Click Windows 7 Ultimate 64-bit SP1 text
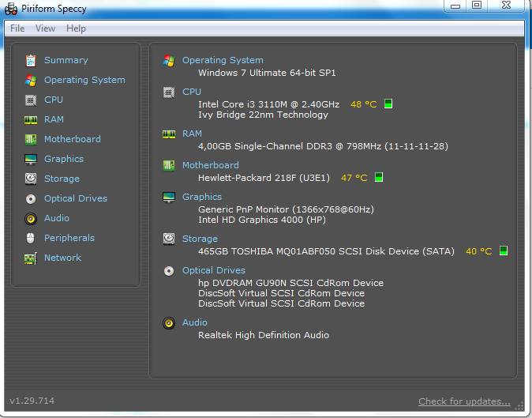532x418 pixels. point(267,73)
